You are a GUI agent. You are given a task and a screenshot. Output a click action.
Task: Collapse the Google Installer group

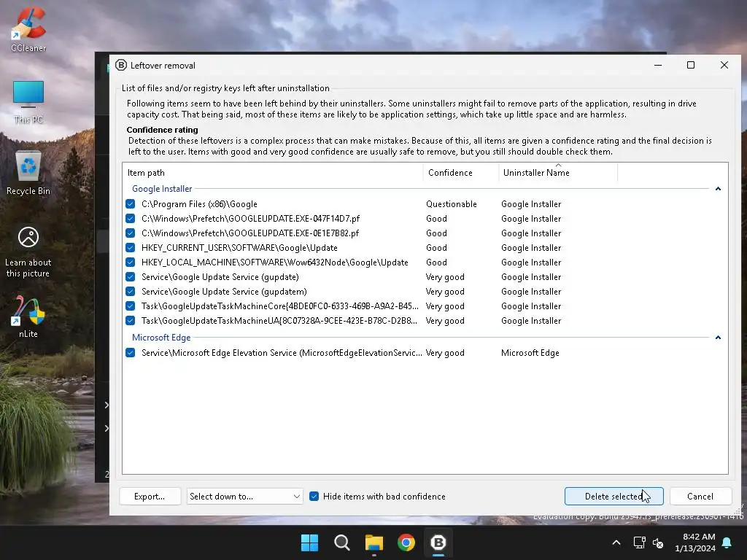(718, 189)
